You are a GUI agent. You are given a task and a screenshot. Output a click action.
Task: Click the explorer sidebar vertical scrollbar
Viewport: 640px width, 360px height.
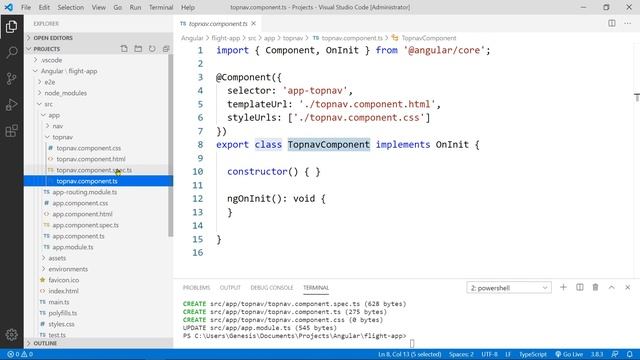tap(171, 145)
